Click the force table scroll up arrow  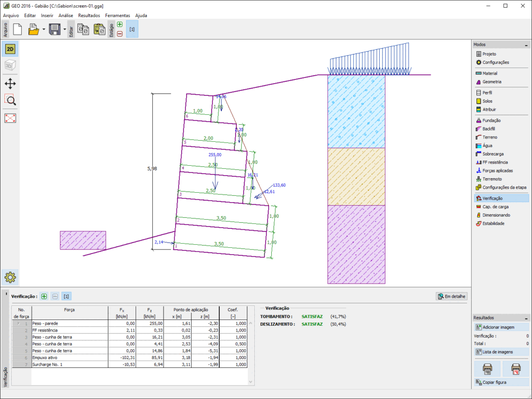tap(251, 323)
